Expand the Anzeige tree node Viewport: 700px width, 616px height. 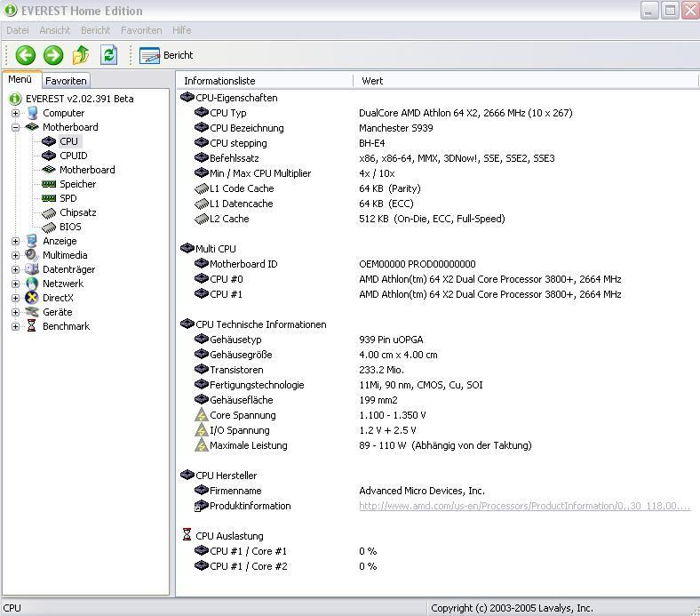click(x=16, y=241)
